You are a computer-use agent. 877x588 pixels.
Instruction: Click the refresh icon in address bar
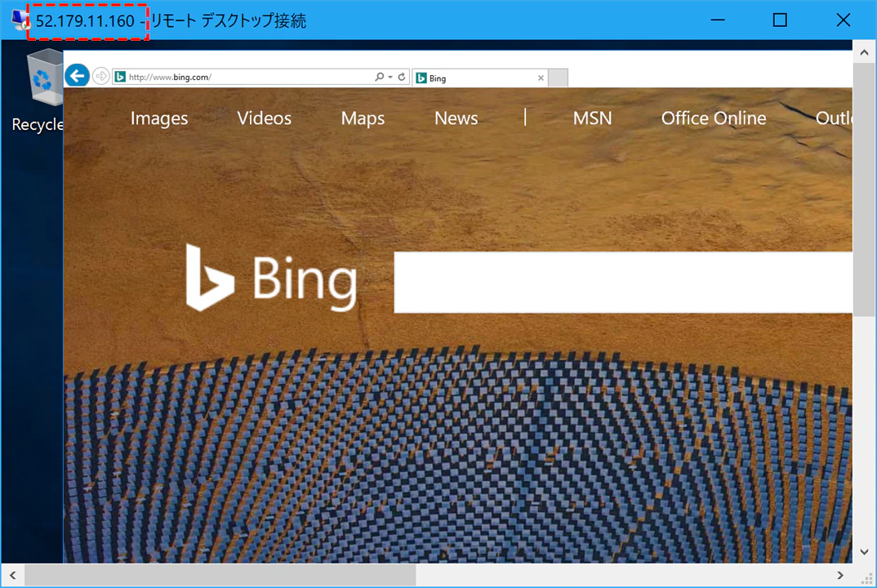click(402, 77)
